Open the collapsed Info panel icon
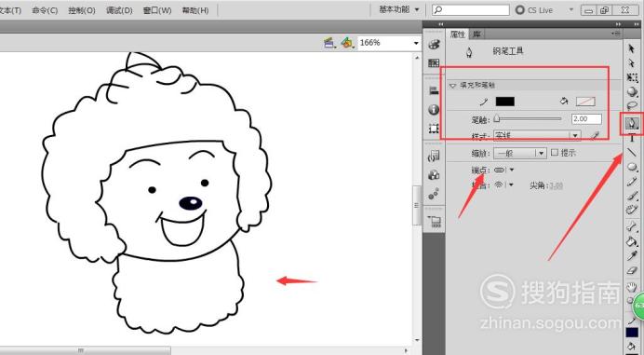Screen dimensions: 644x355 [x=434, y=109]
